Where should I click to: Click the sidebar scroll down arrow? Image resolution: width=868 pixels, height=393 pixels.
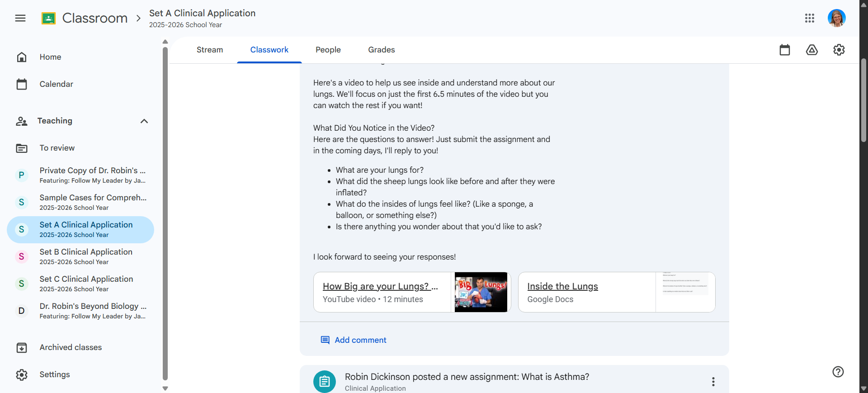tap(165, 388)
